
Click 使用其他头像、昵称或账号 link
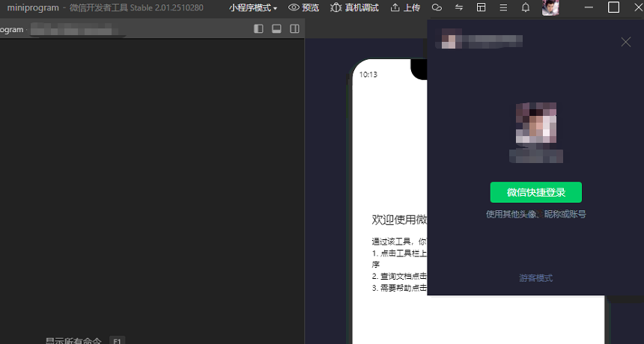point(536,214)
